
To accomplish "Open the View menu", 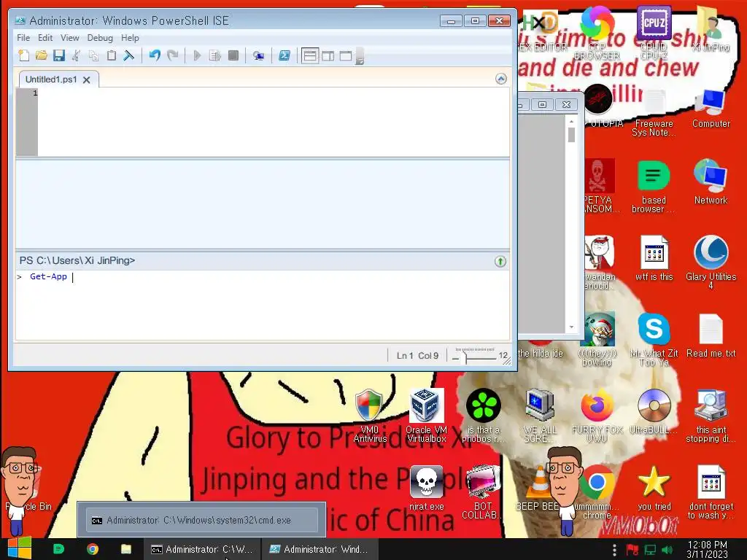I will [x=69, y=38].
